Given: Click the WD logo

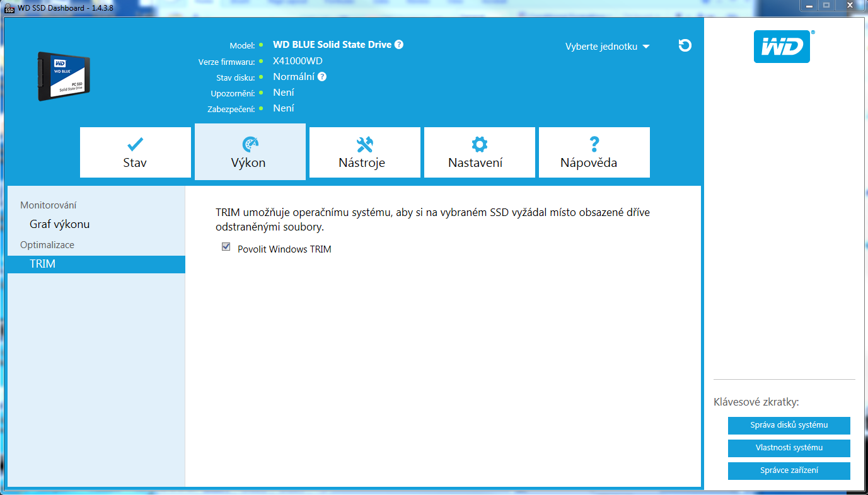Looking at the screenshot, I should (x=782, y=47).
